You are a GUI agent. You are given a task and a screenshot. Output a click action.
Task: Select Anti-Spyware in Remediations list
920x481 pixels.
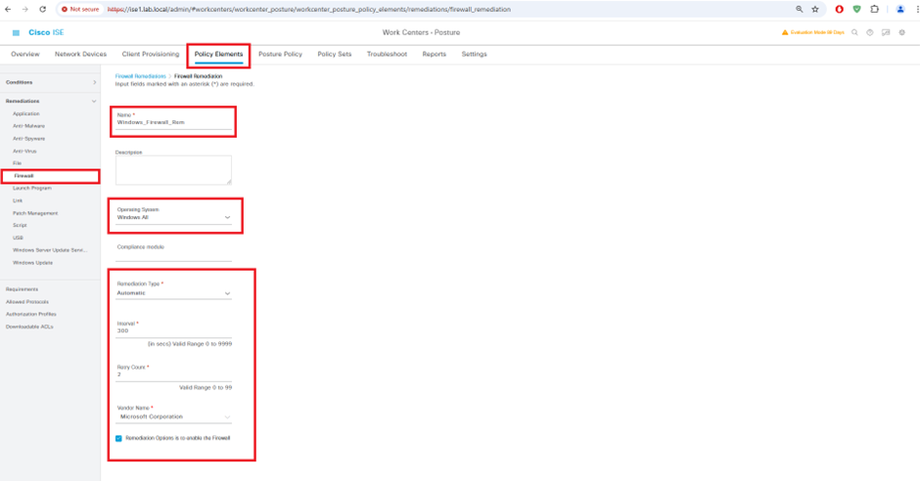[x=29, y=138]
